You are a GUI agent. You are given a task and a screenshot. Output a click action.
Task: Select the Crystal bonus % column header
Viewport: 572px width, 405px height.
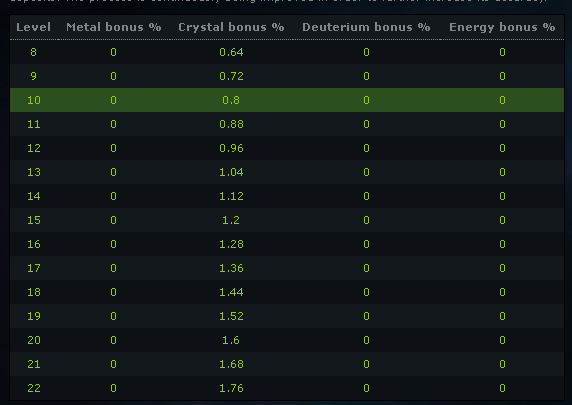pyautogui.click(x=231, y=27)
